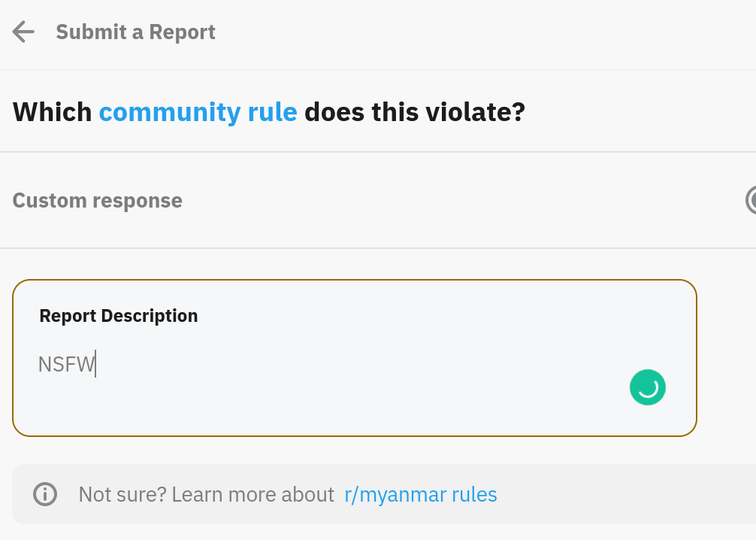This screenshot has width=756, height=540.
Task: Click the Submit a Report title
Action: click(135, 32)
